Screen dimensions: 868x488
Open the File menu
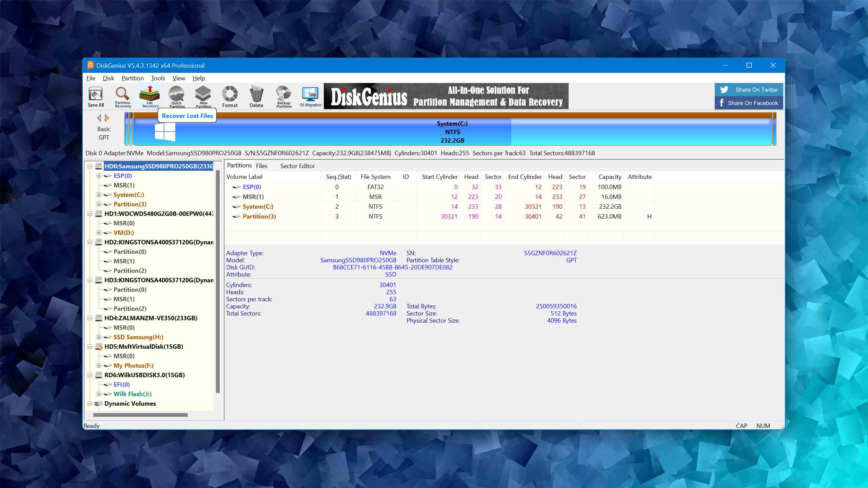pos(91,78)
